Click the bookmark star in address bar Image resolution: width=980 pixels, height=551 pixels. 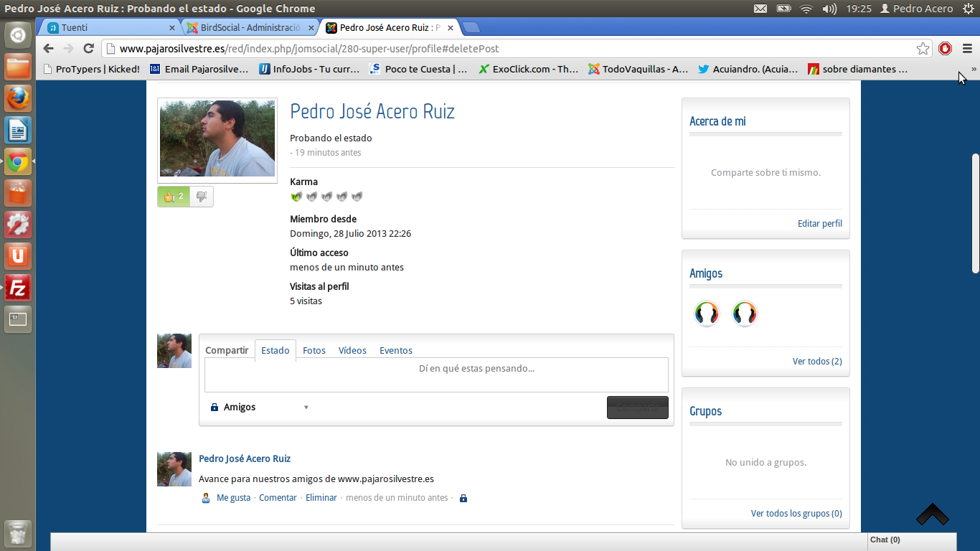923,49
